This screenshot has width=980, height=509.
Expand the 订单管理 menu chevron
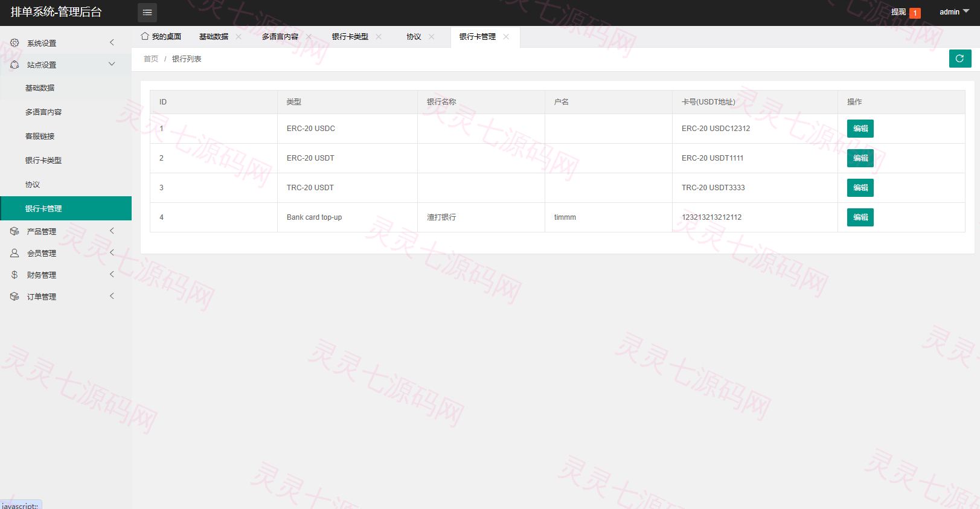tap(112, 296)
